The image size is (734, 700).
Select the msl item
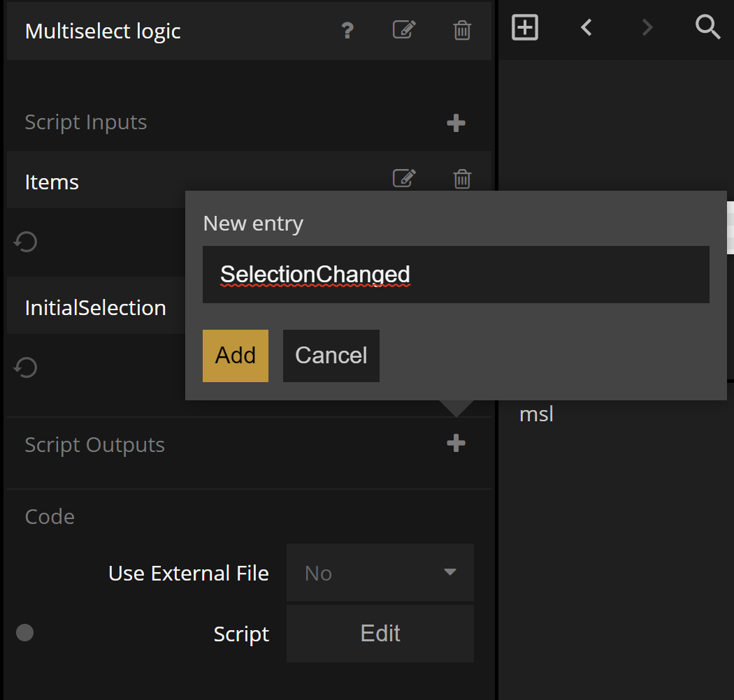[536, 414]
